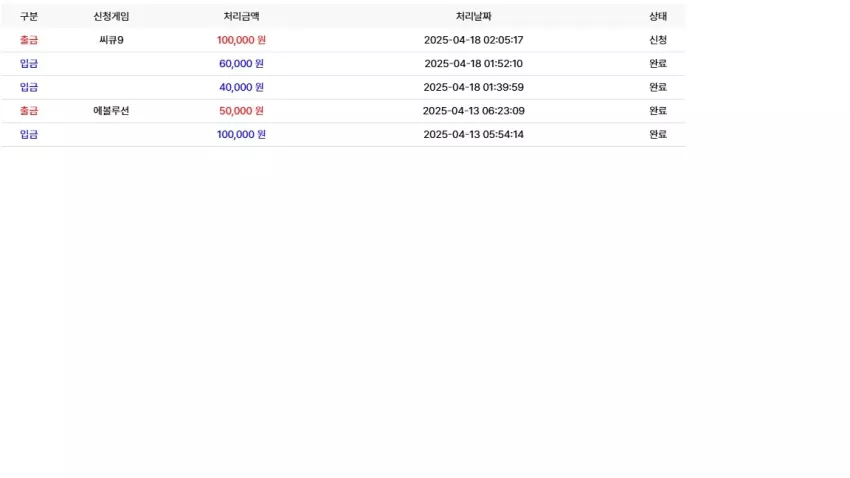Image resolution: width=850 pixels, height=478 pixels.
Task: Click the 처리금액 column header
Action: pos(241,16)
